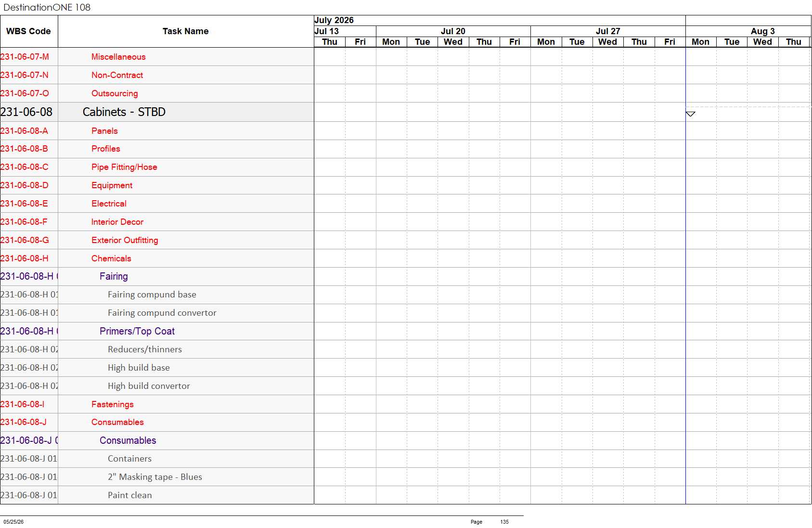Click the Mon column under Aug 3

(701, 42)
